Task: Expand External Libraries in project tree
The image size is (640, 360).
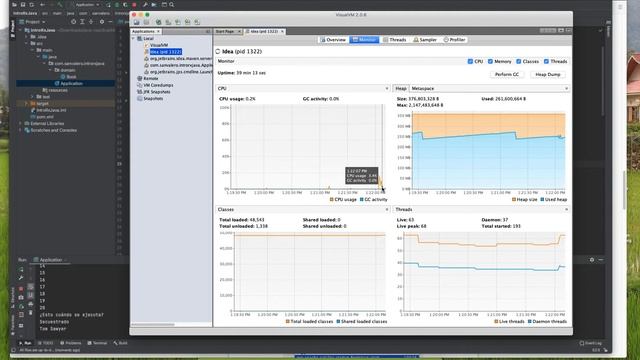Action: pos(20,123)
